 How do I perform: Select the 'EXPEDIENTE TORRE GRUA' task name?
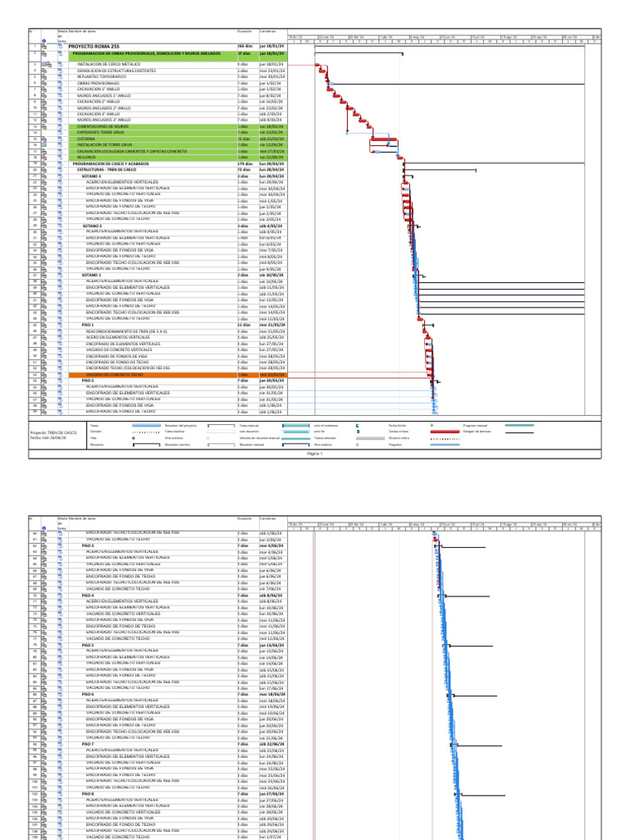point(100,132)
